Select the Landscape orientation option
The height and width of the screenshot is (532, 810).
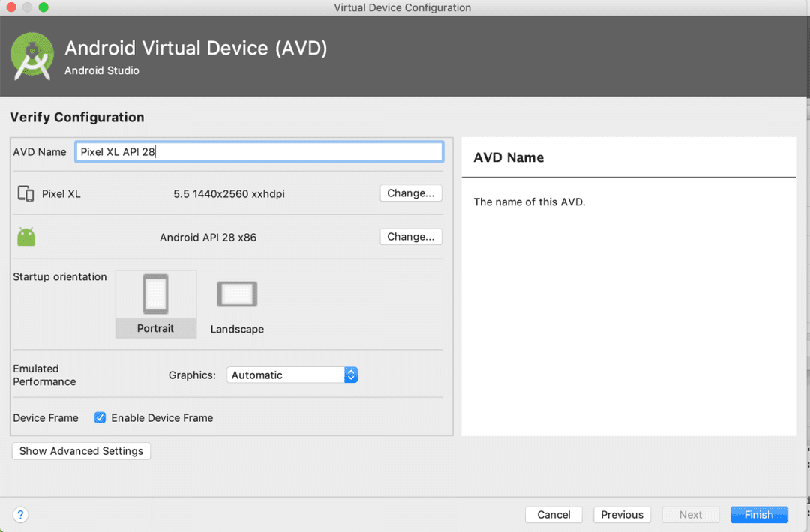(237, 307)
